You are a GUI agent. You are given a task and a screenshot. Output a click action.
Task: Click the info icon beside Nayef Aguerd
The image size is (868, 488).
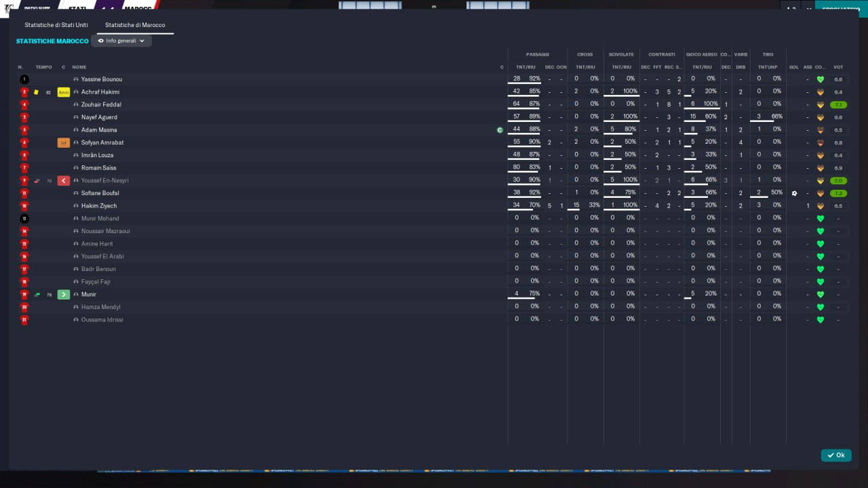coord(76,117)
